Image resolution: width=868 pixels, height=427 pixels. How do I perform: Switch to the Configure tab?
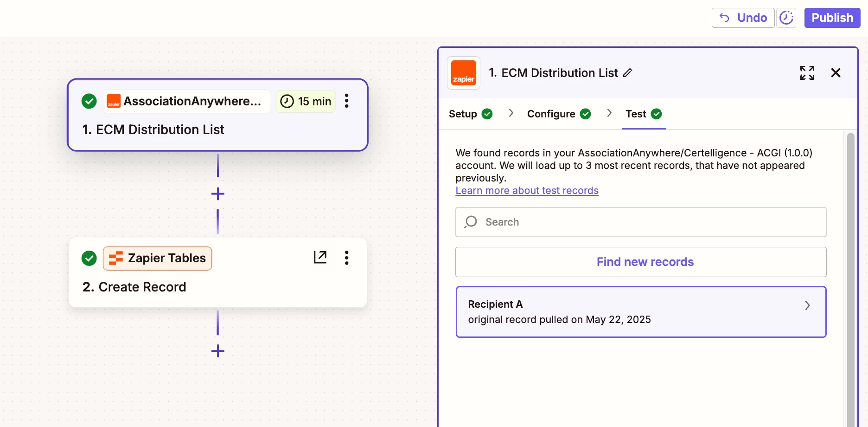[559, 114]
